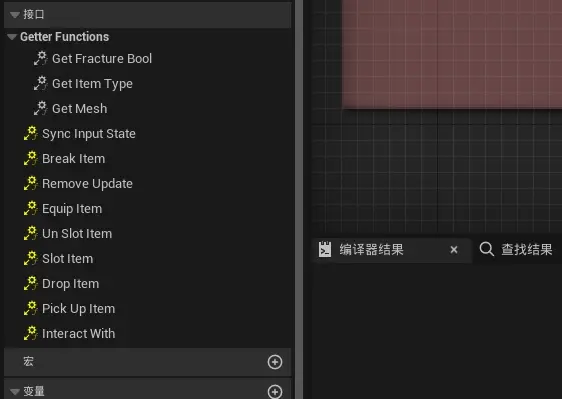Select the Un Slot Item function
The height and width of the screenshot is (399, 562).
point(77,234)
